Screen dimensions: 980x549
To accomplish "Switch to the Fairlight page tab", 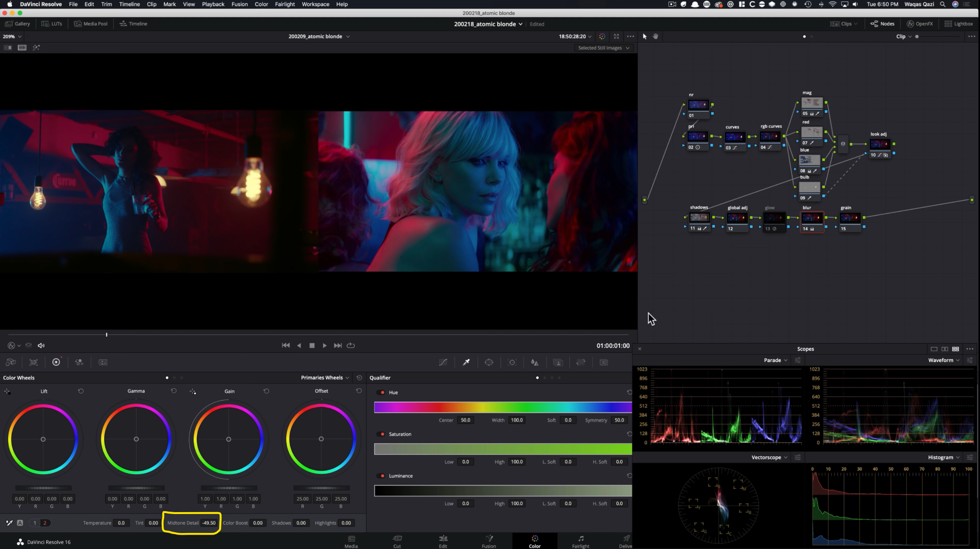I will (x=580, y=541).
